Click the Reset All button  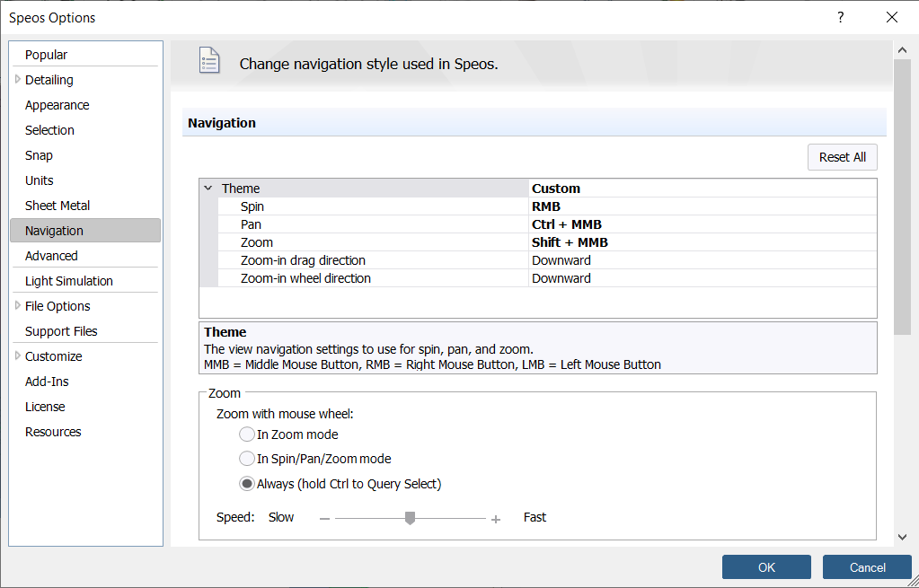tap(843, 157)
